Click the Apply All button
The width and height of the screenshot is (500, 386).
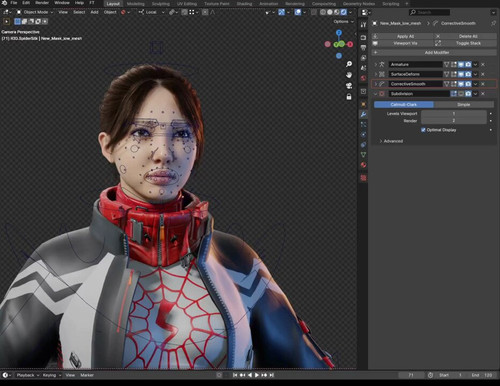point(402,36)
